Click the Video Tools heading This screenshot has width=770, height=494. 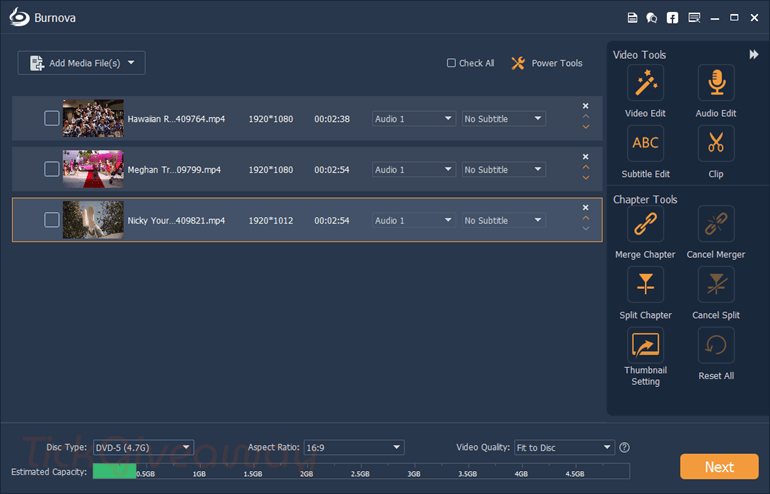(639, 55)
